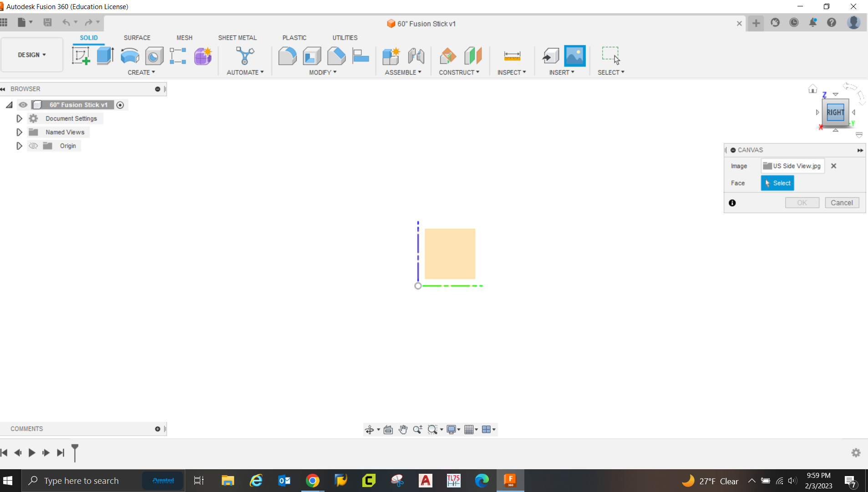Open the Create Form tool
868x492 pixels.
[x=203, y=56]
